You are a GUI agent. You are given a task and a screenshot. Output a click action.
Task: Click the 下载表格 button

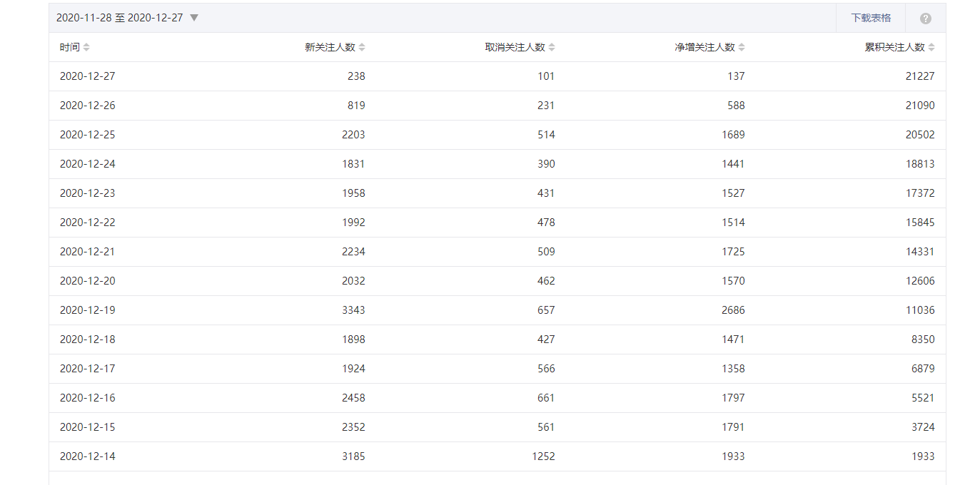coord(871,18)
